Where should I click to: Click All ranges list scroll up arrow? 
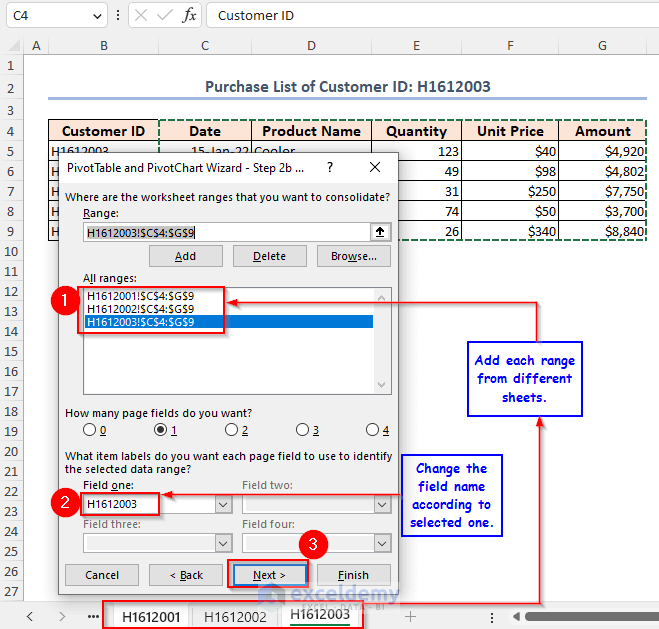pyautogui.click(x=382, y=298)
